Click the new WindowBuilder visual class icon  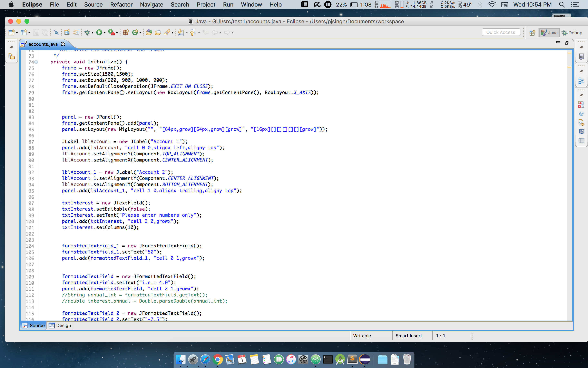pyautogui.click(x=24, y=32)
